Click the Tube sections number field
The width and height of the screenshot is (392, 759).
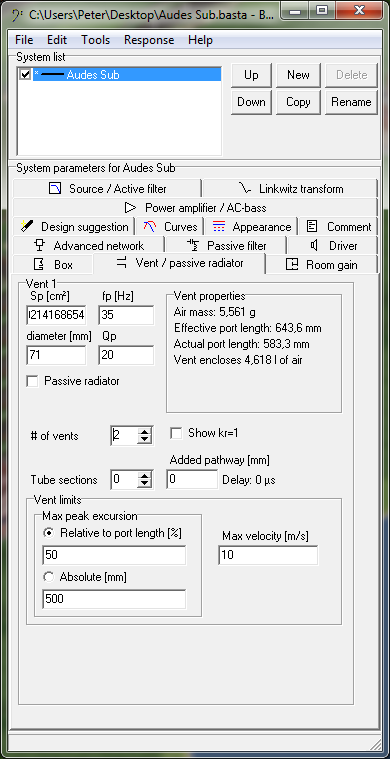tap(125, 480)
